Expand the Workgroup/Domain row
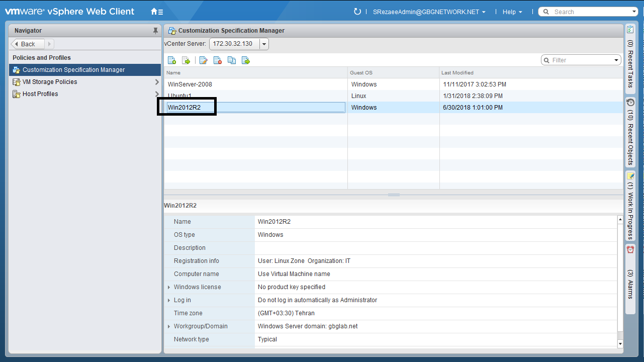The image size is (644, 362). pyautogui.click(x=169, y=326)
